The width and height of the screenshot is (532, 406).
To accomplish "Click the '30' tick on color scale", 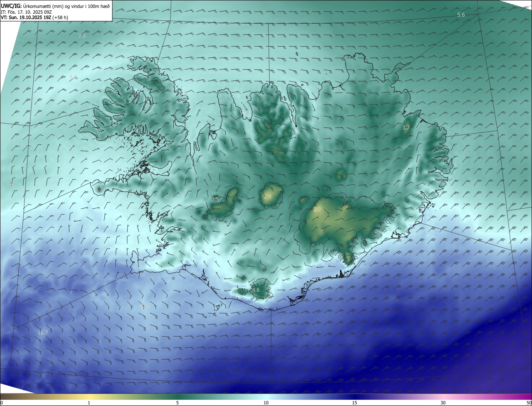I will click(x=443, y=403).
